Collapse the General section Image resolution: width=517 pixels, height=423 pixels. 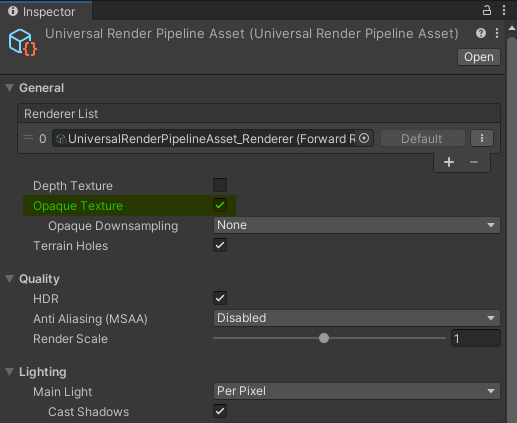(10, 88)
